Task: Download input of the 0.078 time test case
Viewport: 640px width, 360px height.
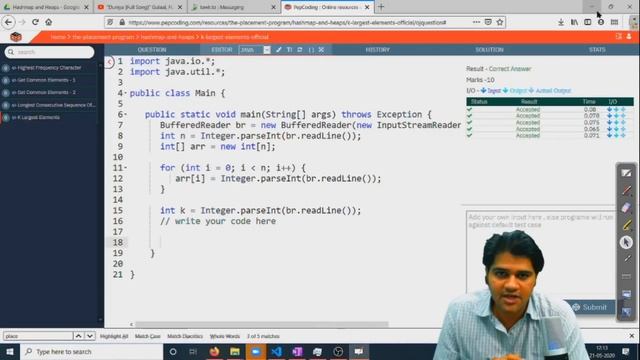Action: (609, 116)
